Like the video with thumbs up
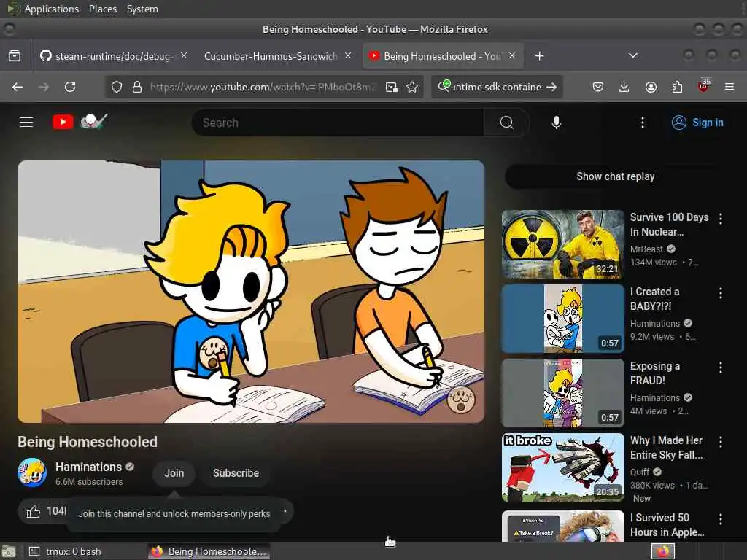 pyautogui.click(x=34, y=511)
